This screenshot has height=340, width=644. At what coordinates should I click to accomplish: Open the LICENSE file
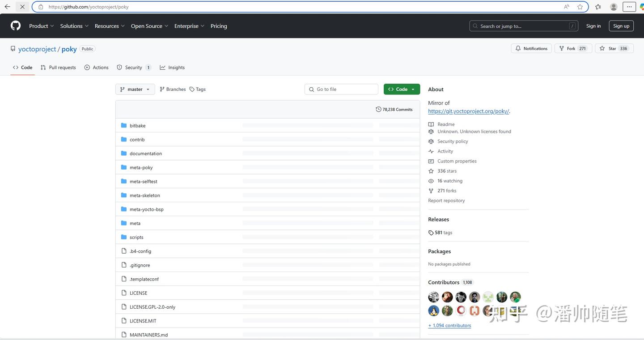138,293
